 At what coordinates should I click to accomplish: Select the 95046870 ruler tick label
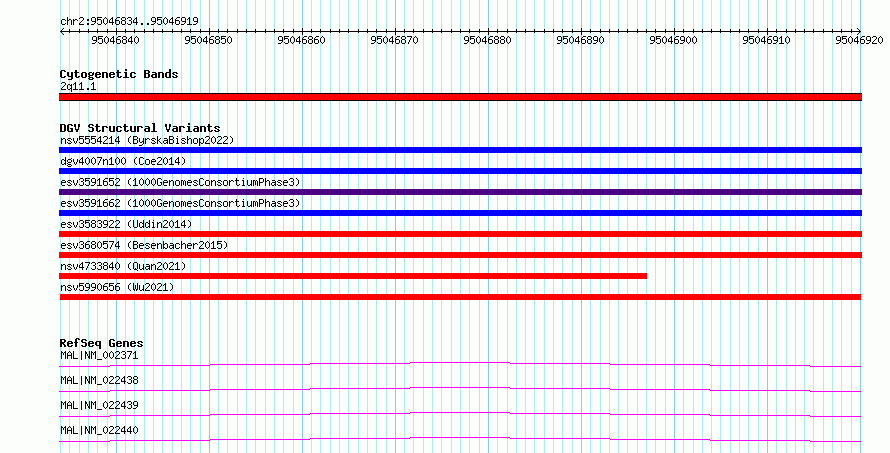(x=394, y=40)
